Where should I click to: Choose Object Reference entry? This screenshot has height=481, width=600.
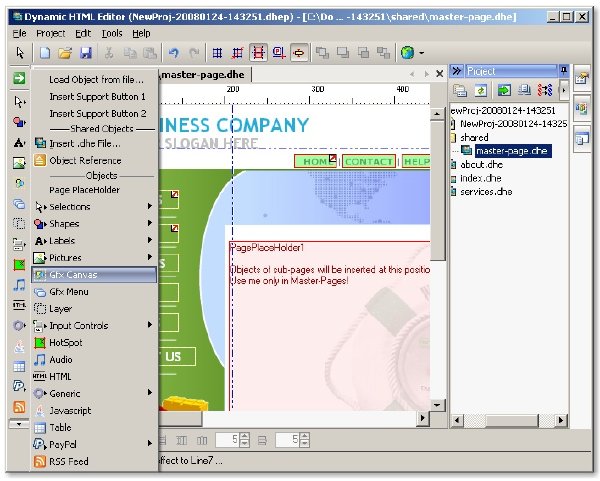click(94, 160)
